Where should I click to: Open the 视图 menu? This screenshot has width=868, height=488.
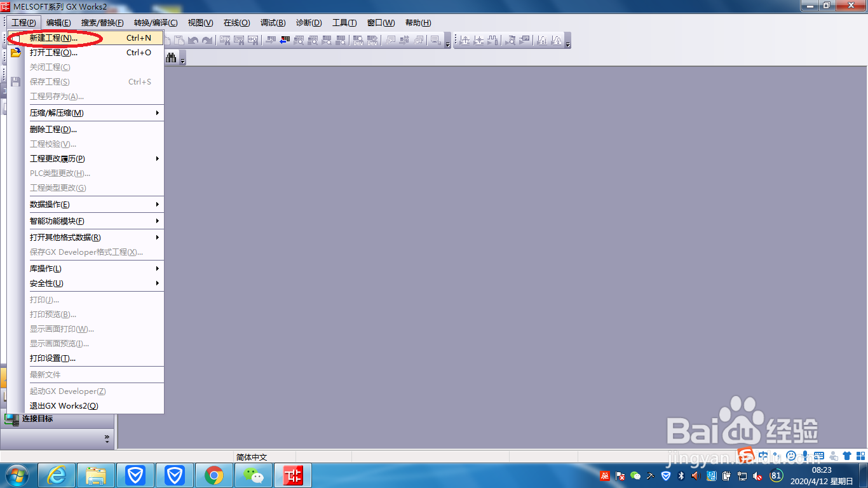pos(200,22)
